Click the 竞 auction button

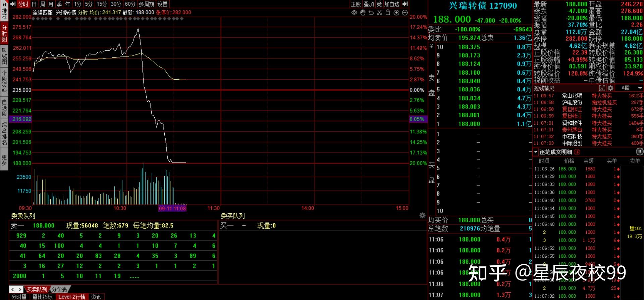(x=379, y=4)
